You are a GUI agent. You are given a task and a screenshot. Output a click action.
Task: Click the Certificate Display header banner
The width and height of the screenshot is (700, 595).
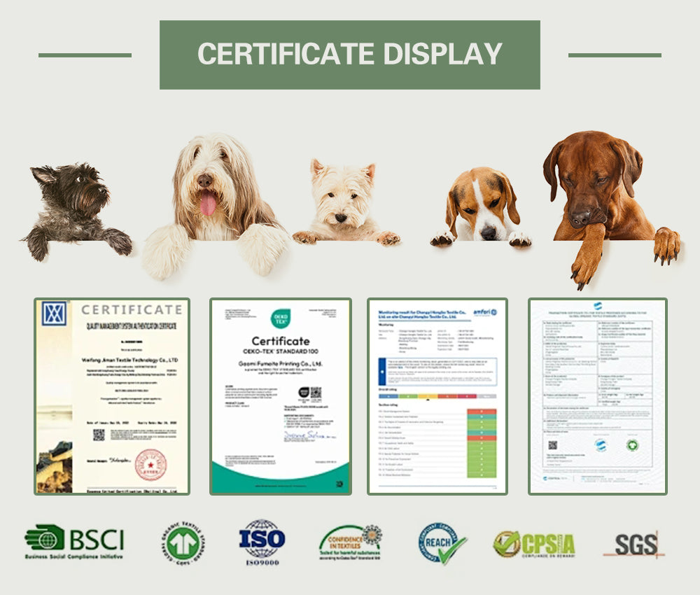click(349, 55)
